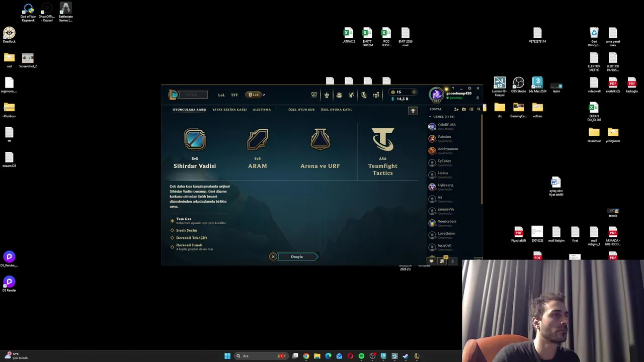The width and height of the screenshot is (644, 362).
Task: Open the Store coins icon in top bar
Action: click(376, 95)
